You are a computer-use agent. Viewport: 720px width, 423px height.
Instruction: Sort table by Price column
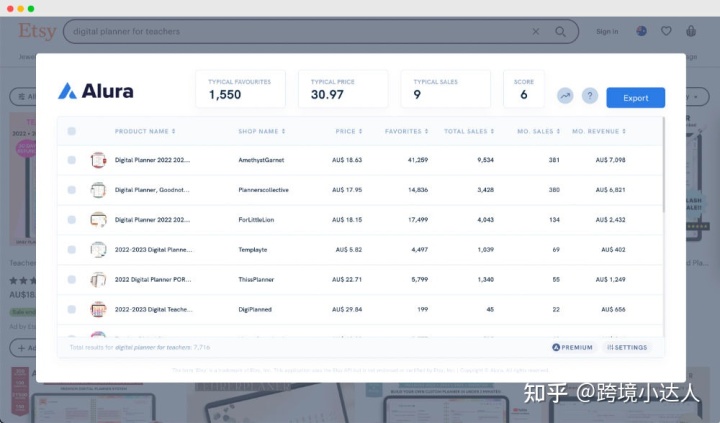[348, 131]
